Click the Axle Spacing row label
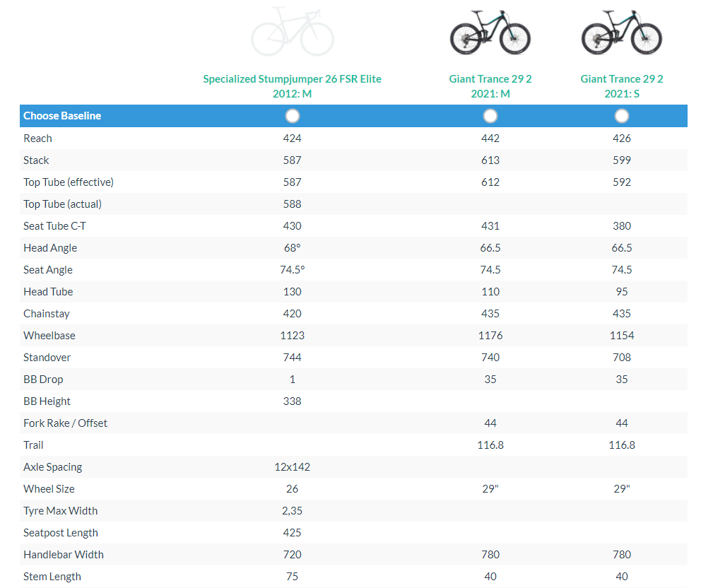Image resolution: width=701 pixels, height=588 pixels. (53, 467)
